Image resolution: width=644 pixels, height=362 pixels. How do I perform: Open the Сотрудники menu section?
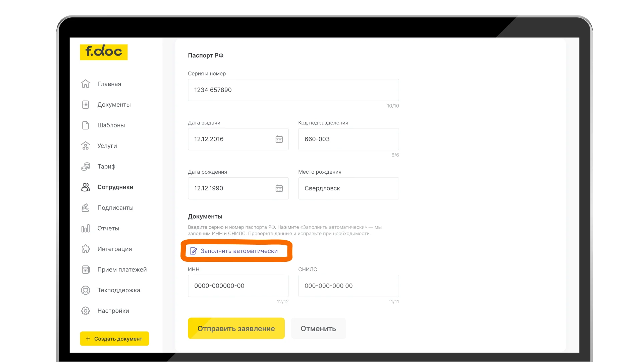[x=115, y=187]
